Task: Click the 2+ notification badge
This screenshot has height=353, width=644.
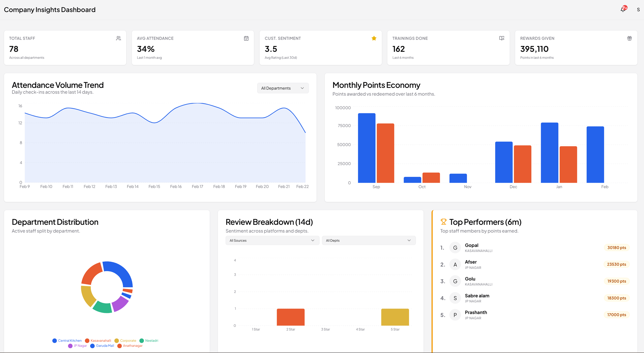Action: [625, 7]
